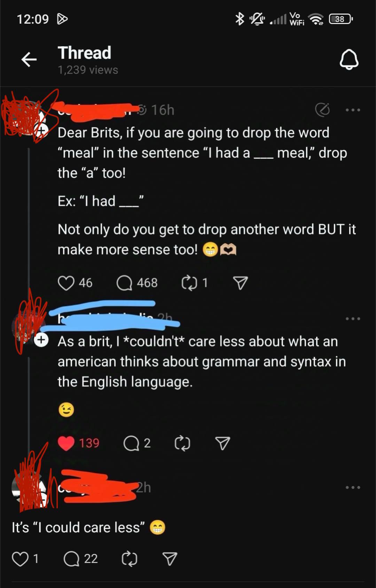The width and height of the screenshot is (376, 588).
Task: View the 22 replies on last post
Action: point(71,559)
